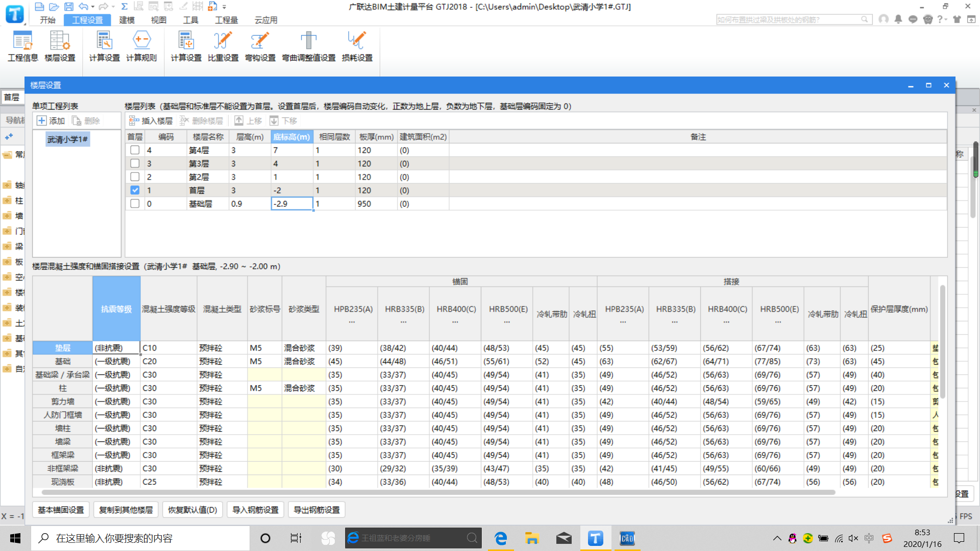The width and height of the screenshot is (980, 551).
Task: Open the 弯钩设置 tool
Action: point(260,46)
